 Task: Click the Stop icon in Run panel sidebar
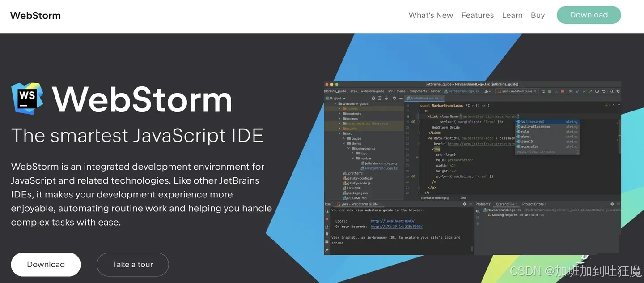pos(327,219)
